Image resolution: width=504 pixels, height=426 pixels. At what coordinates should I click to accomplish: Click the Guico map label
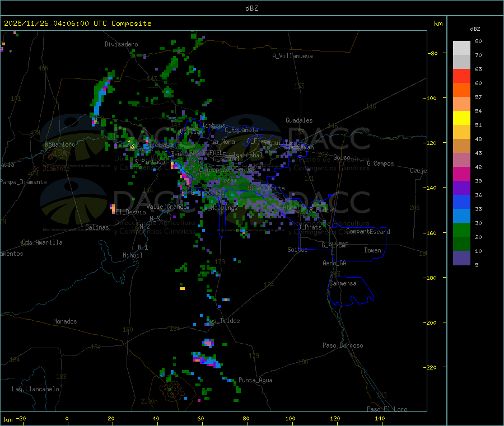point(342,157)
